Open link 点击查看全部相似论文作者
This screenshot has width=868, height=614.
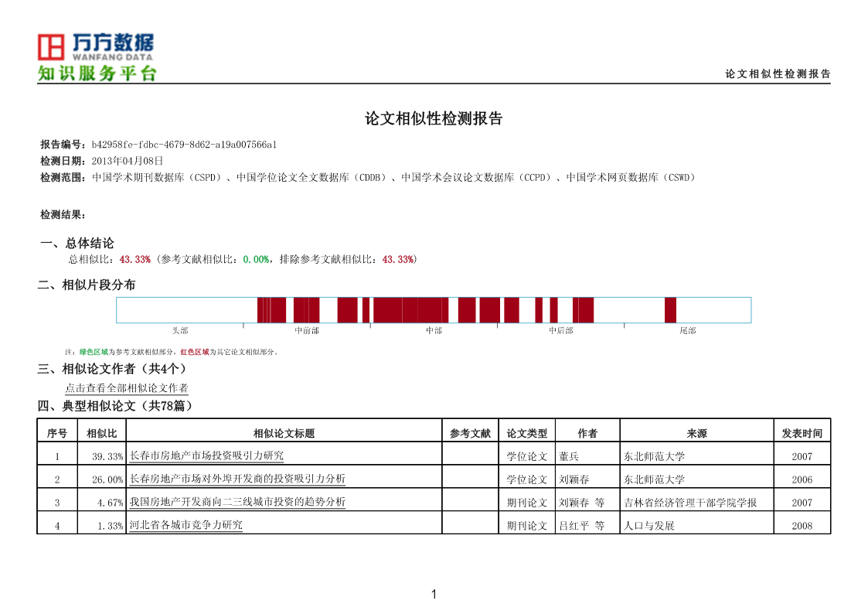pos(127,388)
